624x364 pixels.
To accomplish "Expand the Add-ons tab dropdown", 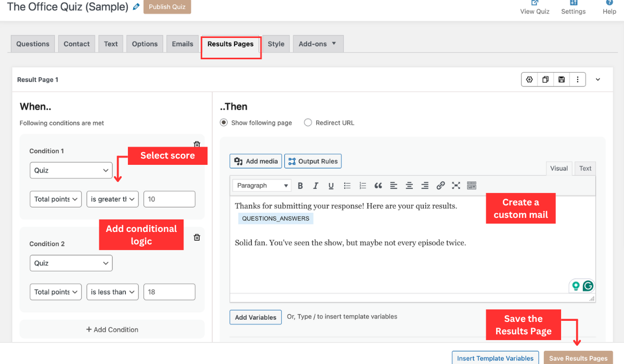I will tap(318, 44).
